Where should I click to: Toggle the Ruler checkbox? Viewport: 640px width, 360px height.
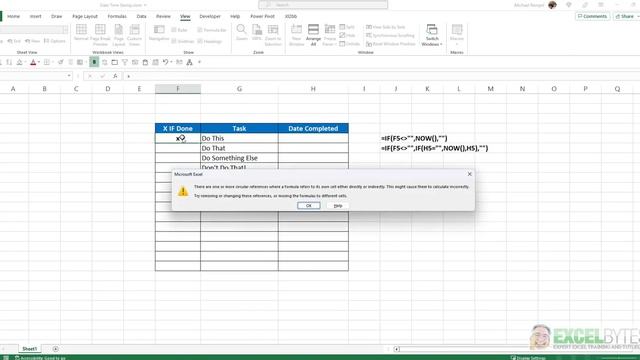click(180, 30)
